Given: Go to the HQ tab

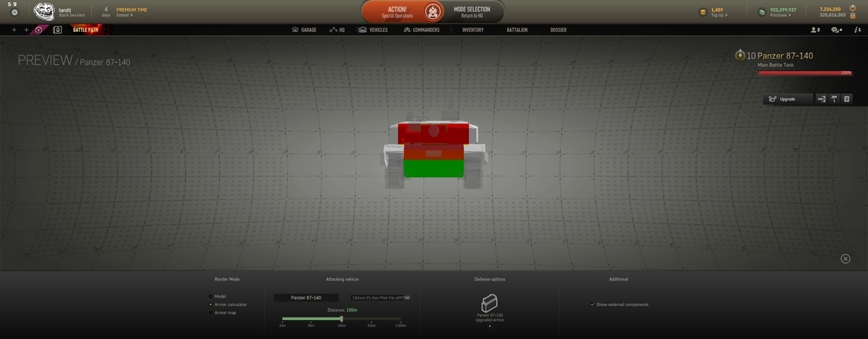Looking at the screenshot, I should click(336, 30).
